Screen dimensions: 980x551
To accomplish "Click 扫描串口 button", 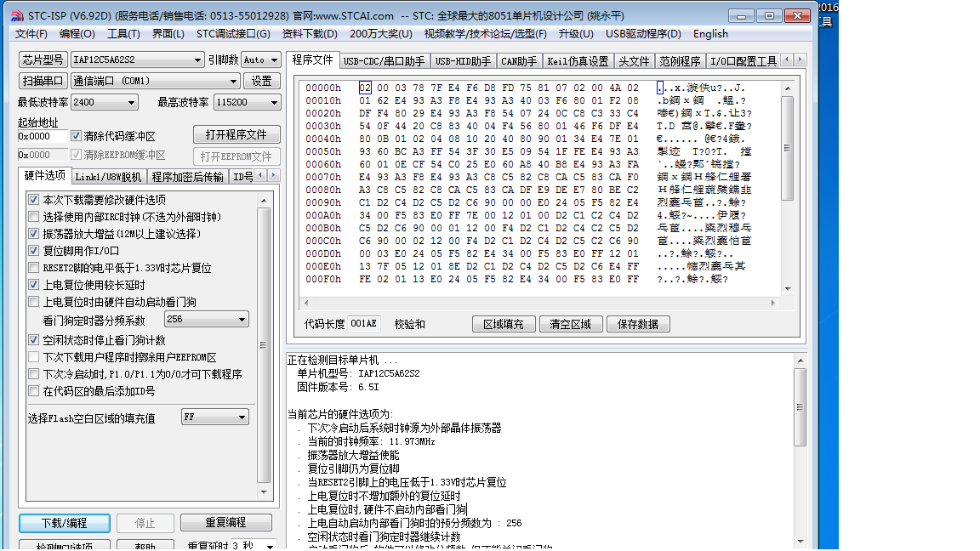I will click(x=43, y=82).
